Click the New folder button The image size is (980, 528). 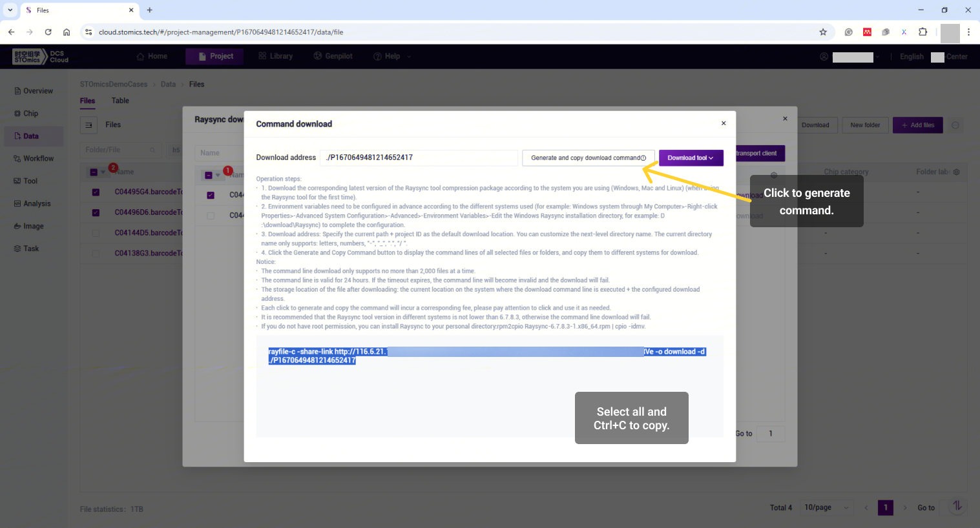[865, 125]
